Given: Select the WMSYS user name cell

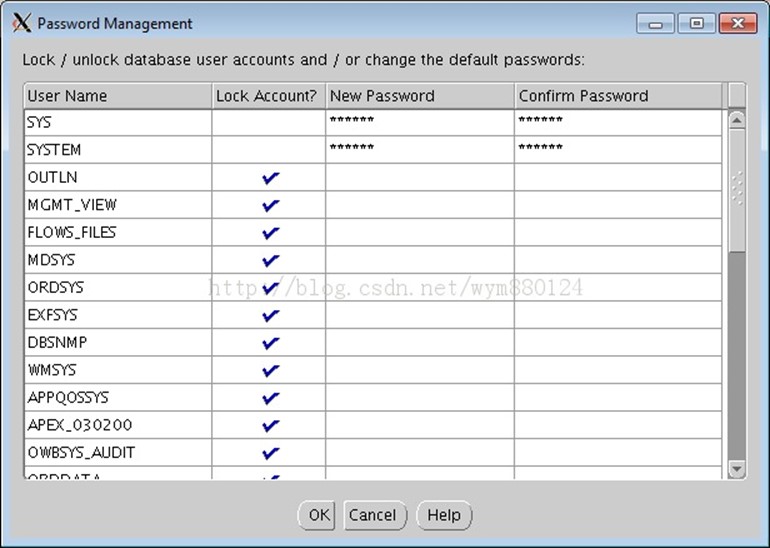Looking at the screenshot, I should 118,370.
